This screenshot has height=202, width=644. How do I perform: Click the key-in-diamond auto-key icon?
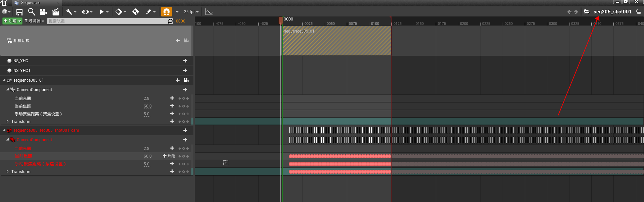[136, 12]
